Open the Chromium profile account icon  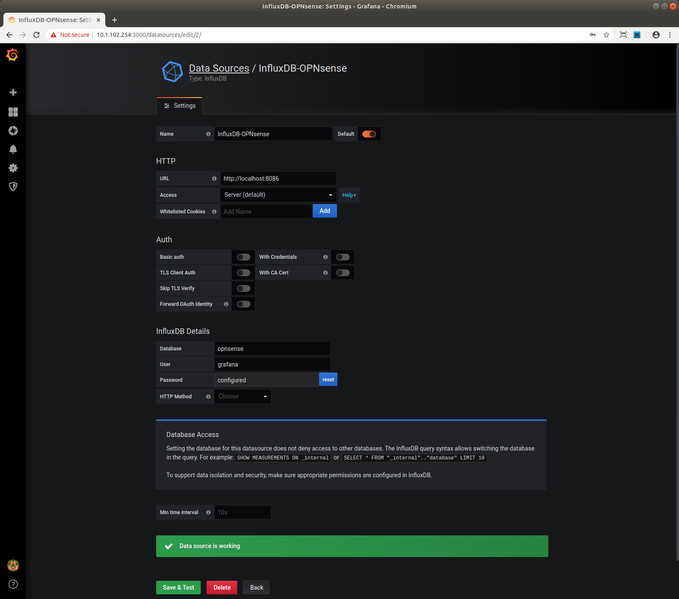click(656, 35)
